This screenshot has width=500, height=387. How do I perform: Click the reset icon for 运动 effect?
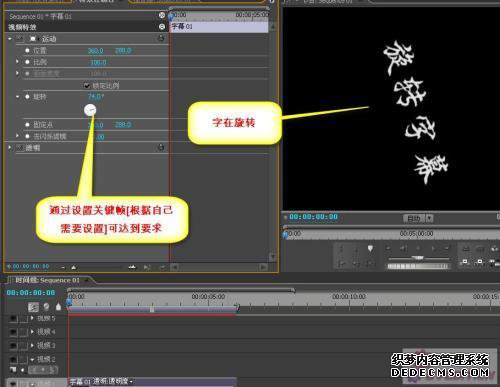pos(161,39)
